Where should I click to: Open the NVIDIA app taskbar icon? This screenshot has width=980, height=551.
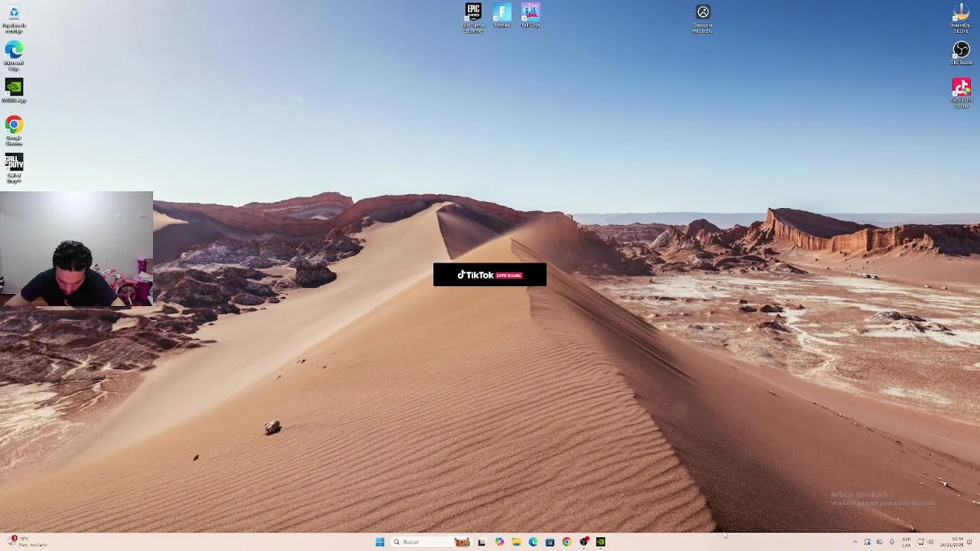[601, 542]
